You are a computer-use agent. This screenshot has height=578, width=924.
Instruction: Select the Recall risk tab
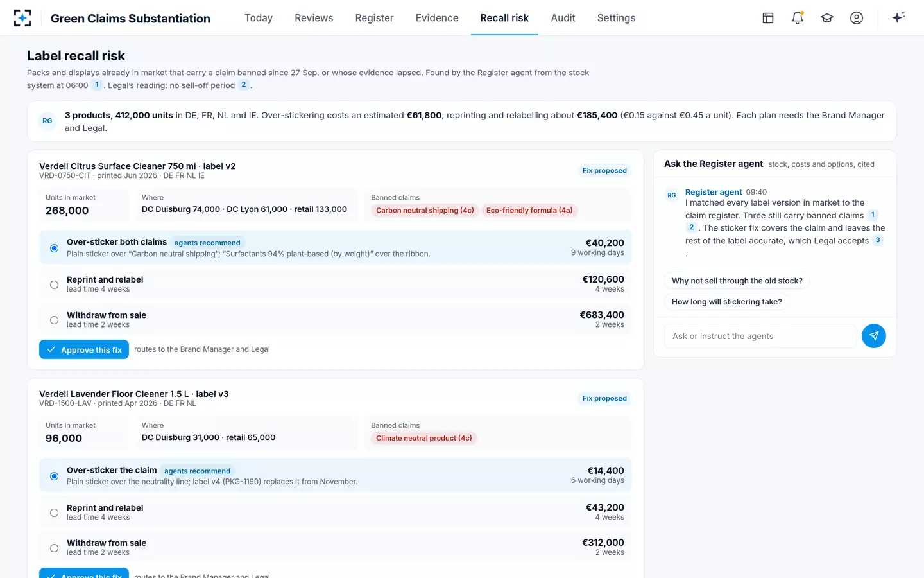(504, 18)
